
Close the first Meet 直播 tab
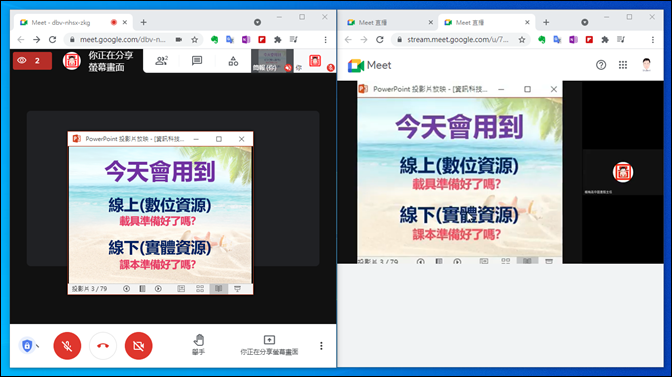[431, 22]
